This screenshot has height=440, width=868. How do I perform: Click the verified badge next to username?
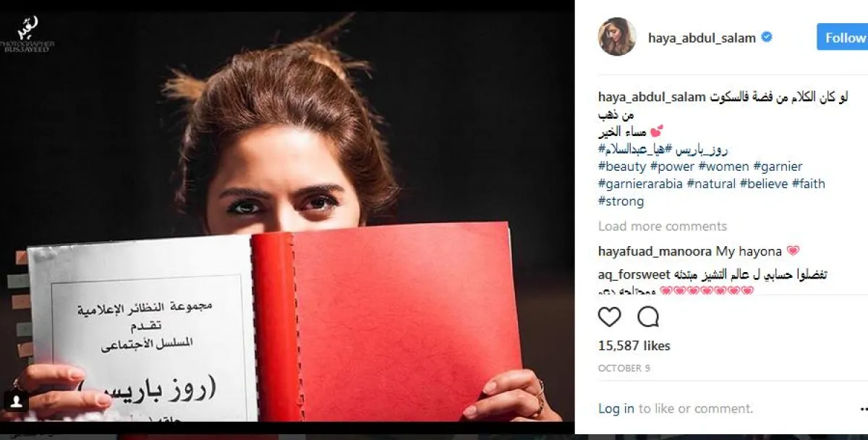pyautogui.click(x=767, y=38)
